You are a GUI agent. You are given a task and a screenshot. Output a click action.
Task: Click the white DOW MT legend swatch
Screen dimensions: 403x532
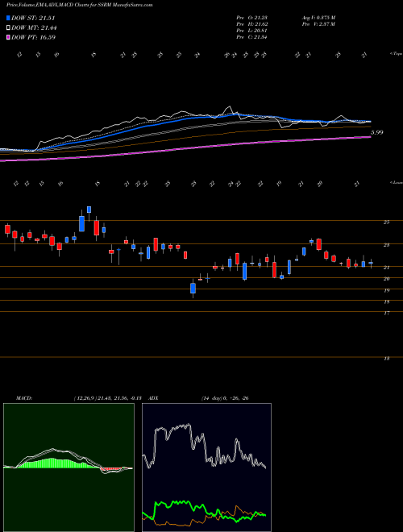click(x=8, y=28)
